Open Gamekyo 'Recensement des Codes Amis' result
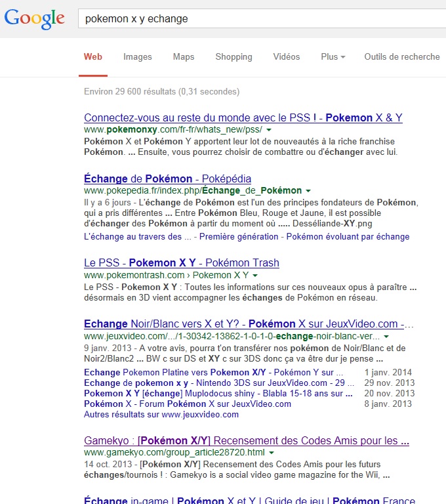The image size is (446, 504). click(247, 440)
